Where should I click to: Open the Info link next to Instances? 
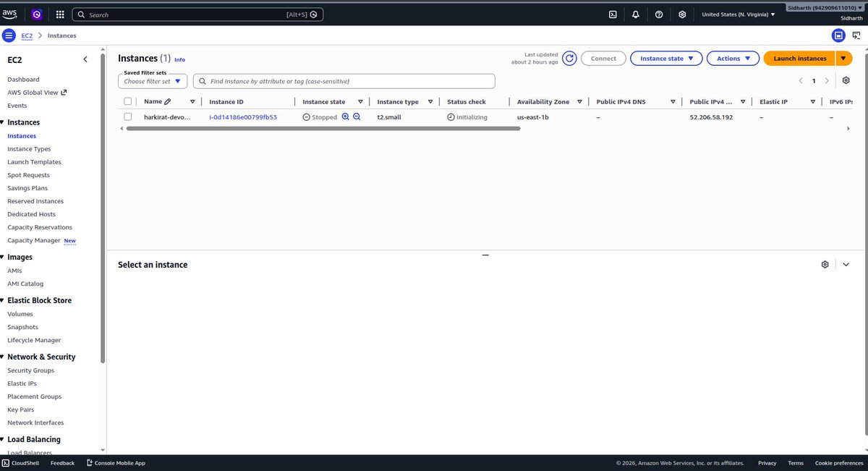tap(179, 59)
